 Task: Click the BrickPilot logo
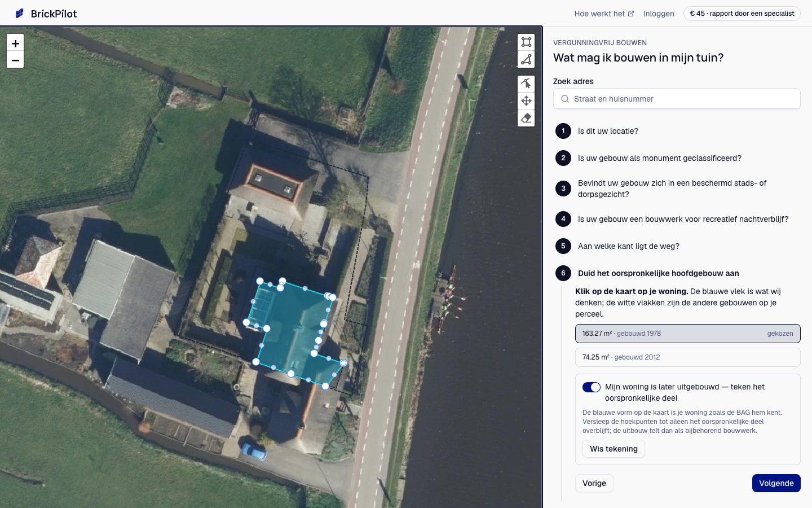point(46,14)
